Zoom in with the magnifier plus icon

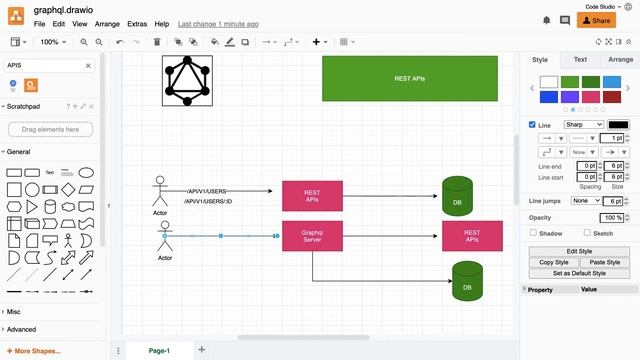tap(84, 42)
